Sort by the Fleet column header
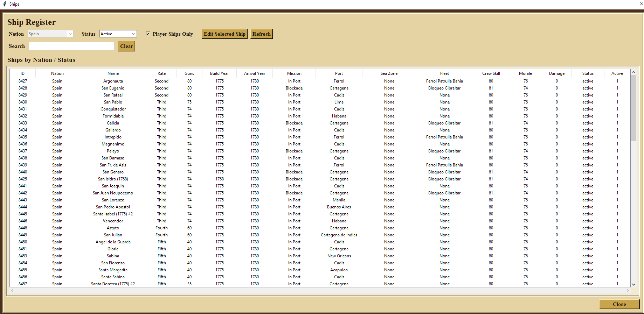The height and width of the screenshot is (314, 644). [x=444, y=73]
